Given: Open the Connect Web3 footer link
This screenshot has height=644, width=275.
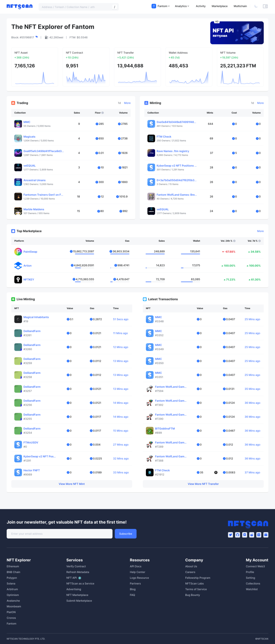Looking at the screenshot, I should point(255,566).
